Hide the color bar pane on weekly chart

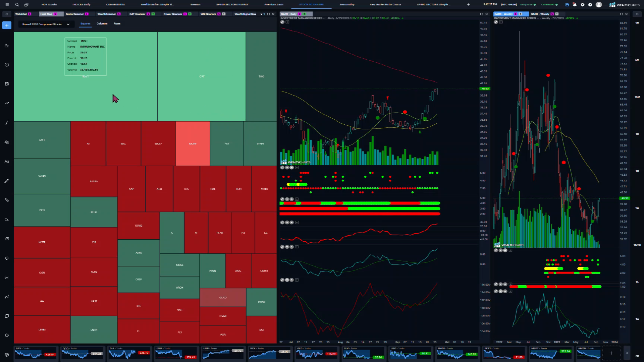[x=496, y=284]
